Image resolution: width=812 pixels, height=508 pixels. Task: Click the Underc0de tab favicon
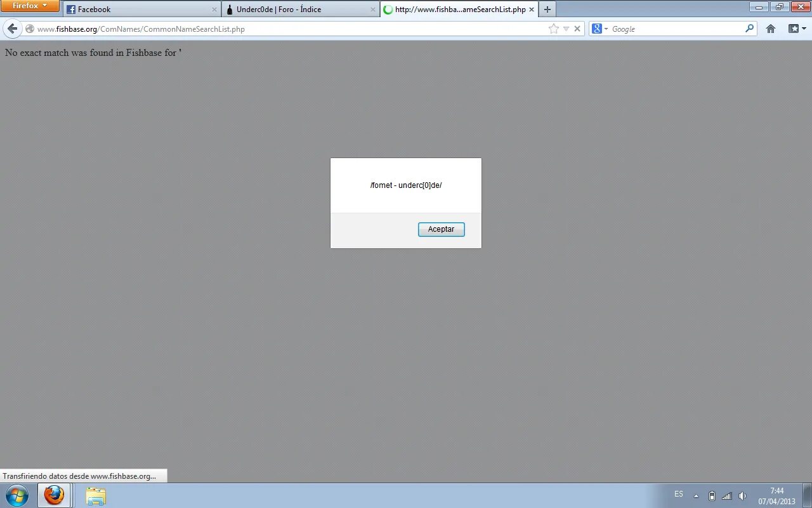[230, 10]
